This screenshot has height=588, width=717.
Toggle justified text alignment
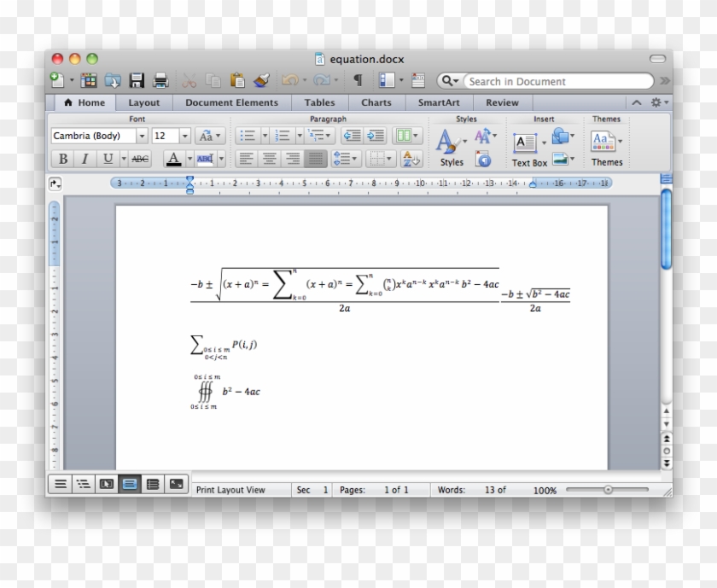[316, 159]
